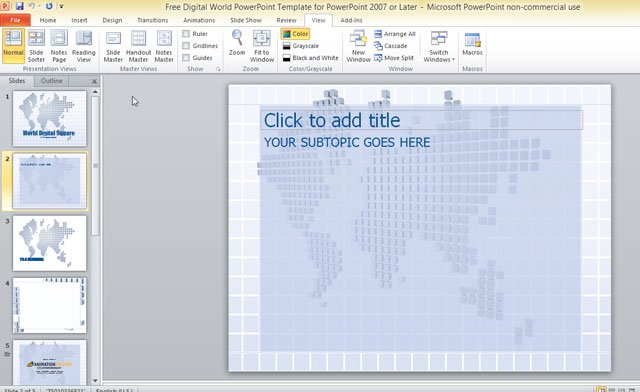640x392 pixels.
Task: Expand the Switch Windows dropdown
Action: pos(439,47)
